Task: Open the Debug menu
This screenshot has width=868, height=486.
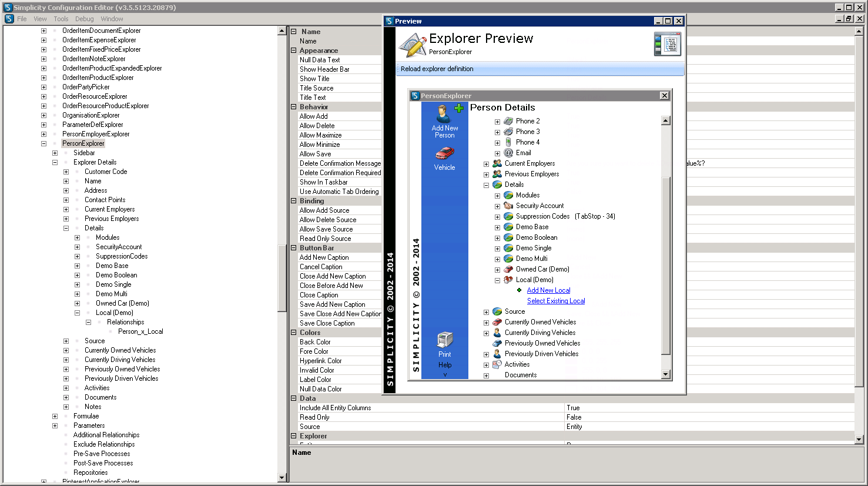Action: click(x=85, y=19)
